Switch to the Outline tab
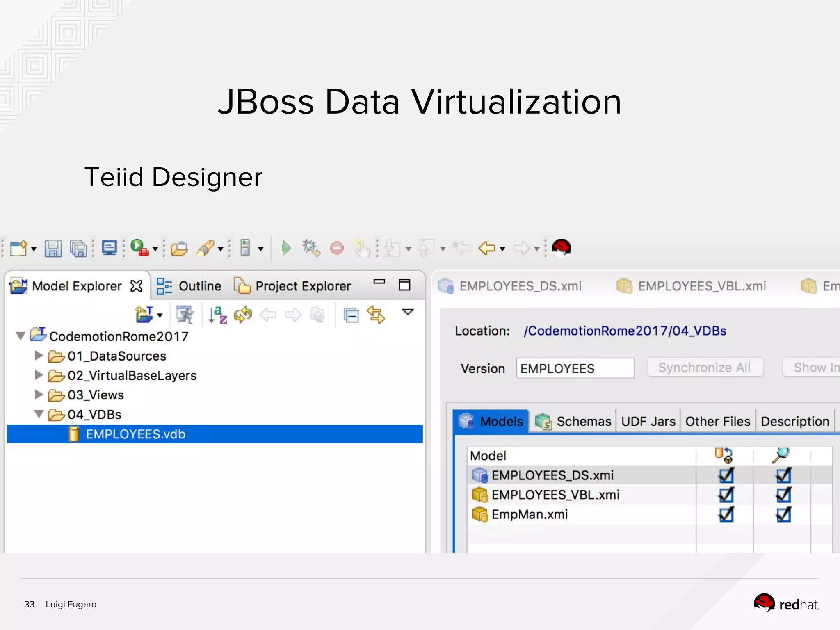Image resolution: width=840 pixels, height=630 pixels. point(189,286)
